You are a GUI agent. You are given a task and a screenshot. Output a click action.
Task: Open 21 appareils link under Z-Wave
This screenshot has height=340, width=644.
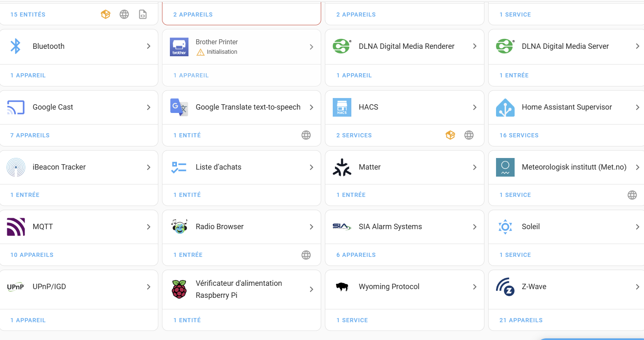pos(521,320)
